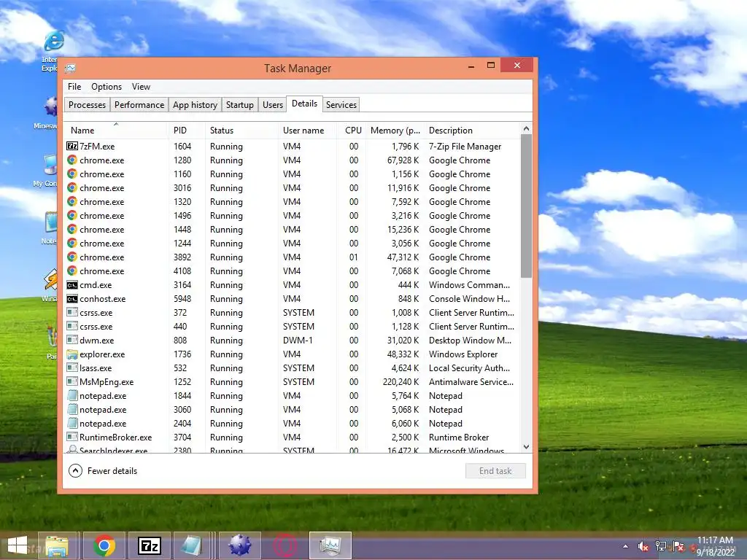Select the Windows Explorer description
The width and height of the screenshot is (747, 560).
pyautogui.click(x=463, y=354)
